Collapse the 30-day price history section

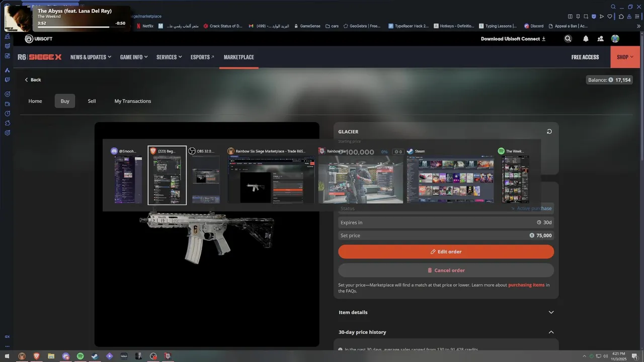[x=446, y=332]
